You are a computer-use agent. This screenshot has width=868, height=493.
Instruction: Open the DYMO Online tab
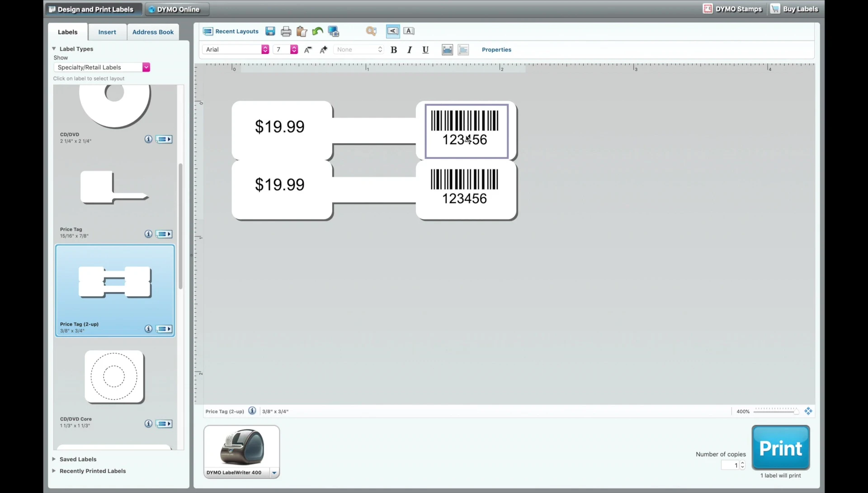point(177,9)
